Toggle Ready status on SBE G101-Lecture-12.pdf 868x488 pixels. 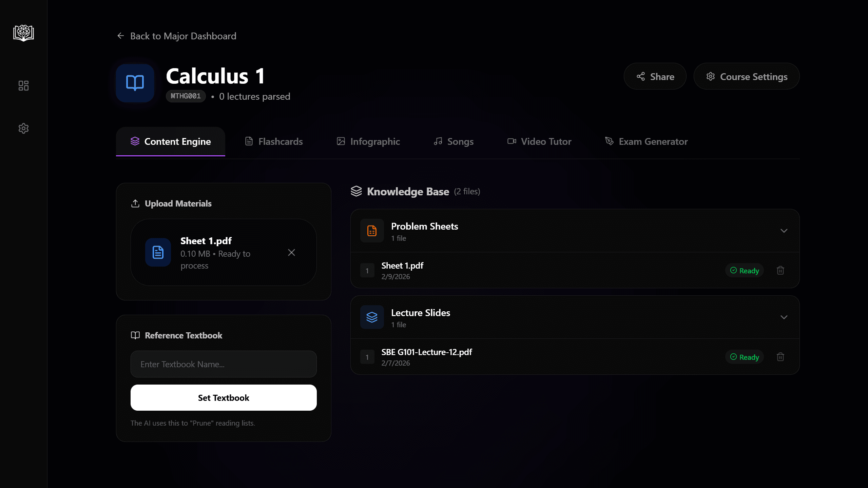coord(744,357)
